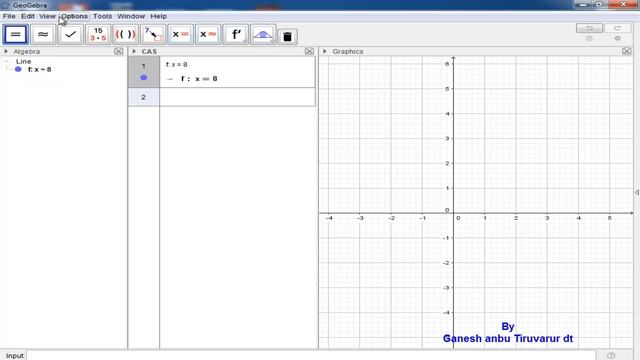
Task: Click the CAS output 'f : x = 8'
Action: [199, 79]
